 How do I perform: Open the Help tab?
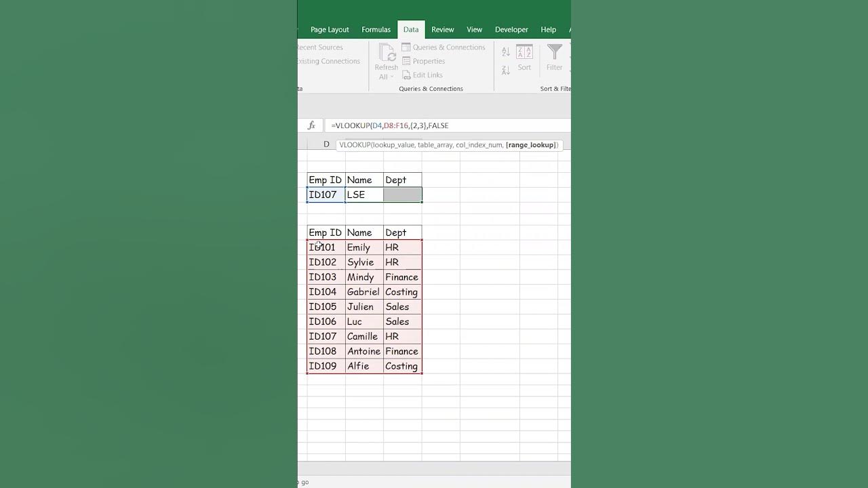click(x=549, y=30)
